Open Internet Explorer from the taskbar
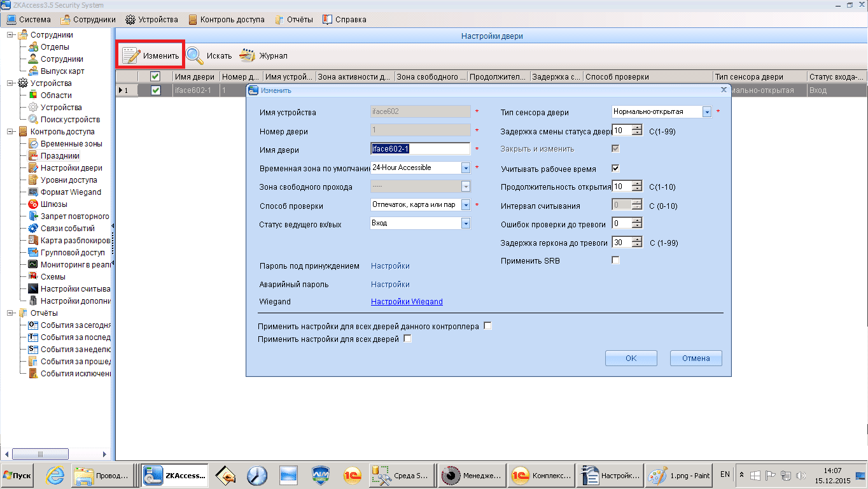 [x=55, y=475]
